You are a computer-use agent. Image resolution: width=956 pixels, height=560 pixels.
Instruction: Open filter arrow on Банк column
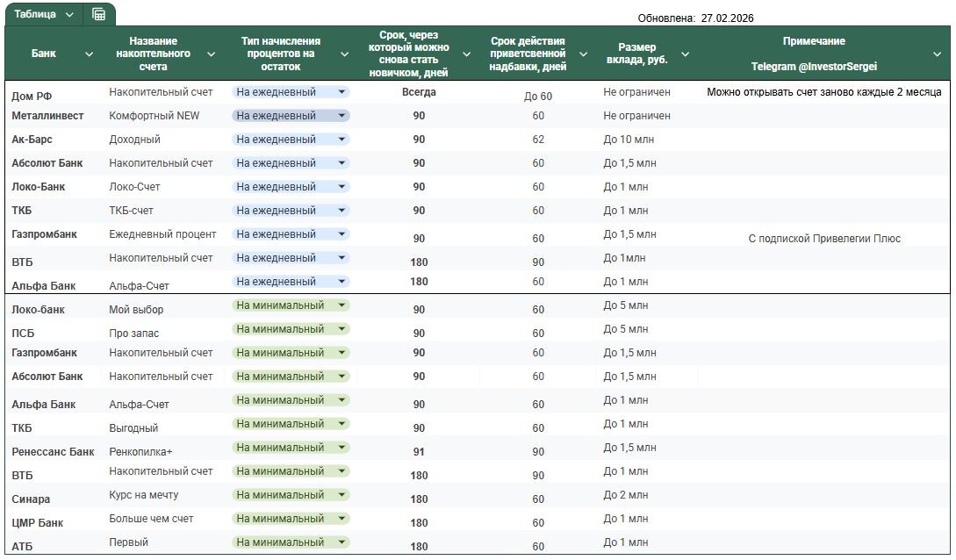89,54
